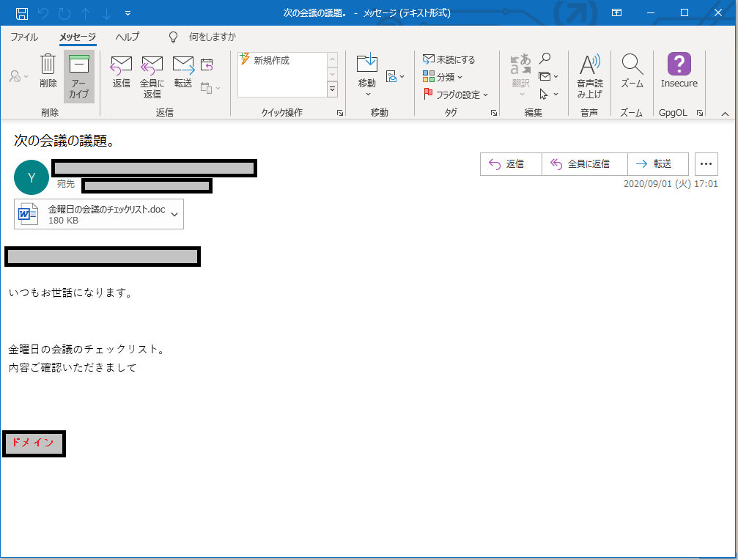Collapse the ribbon with the chevron
Image resolution: width=738 pixels, height=560 pixels.
[x=725, y=114]
